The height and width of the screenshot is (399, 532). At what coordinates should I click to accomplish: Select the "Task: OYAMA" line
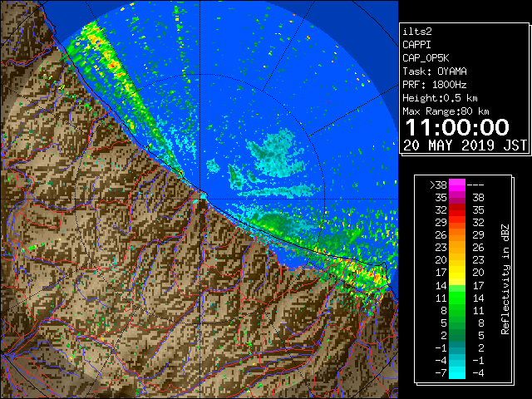pyautogui.click(x=435, y=71)
